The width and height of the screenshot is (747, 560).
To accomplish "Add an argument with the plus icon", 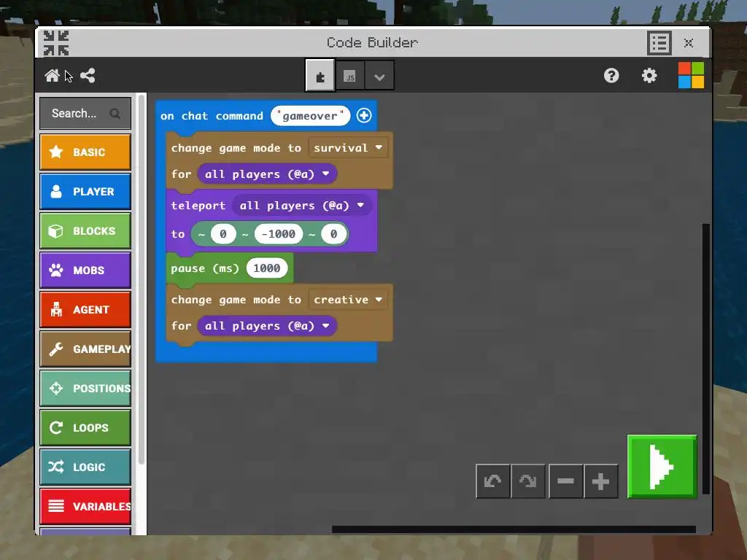I will click(x=364, y=115).
